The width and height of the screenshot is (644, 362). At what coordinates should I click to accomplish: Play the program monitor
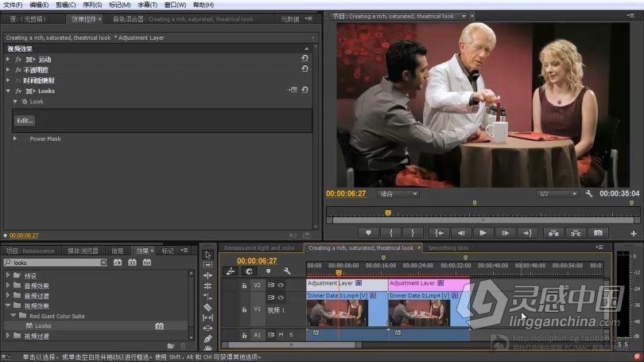pyautogui.click(x=483, y=233)
